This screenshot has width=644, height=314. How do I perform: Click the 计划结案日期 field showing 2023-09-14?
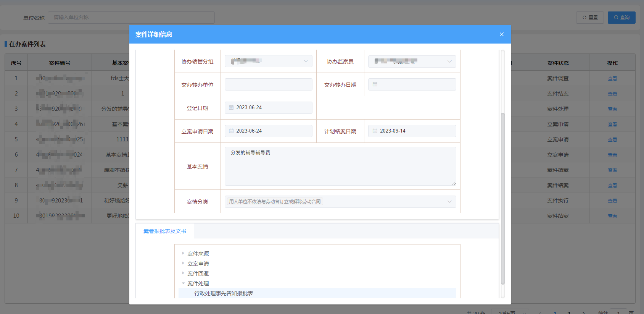[x=412, y=131]
